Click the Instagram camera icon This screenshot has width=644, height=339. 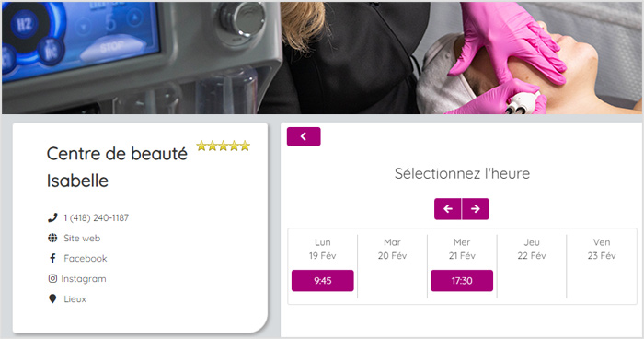point(52,278)
